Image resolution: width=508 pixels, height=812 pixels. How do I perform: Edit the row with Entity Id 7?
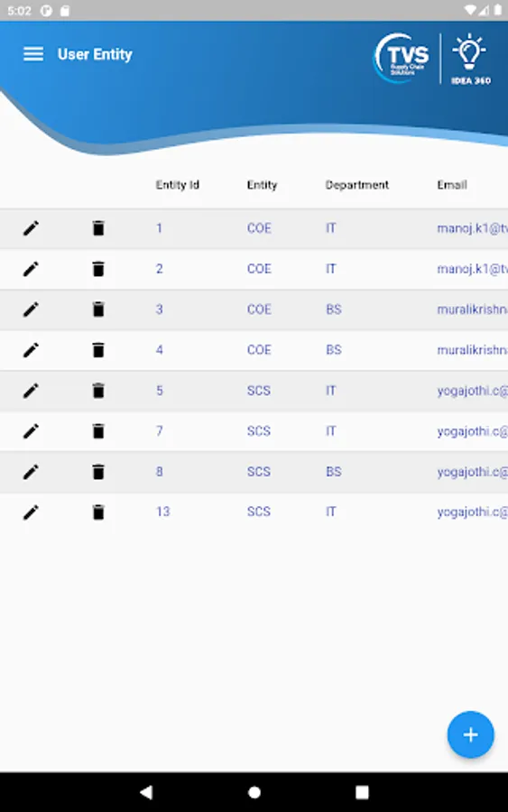tap(31, 431)
